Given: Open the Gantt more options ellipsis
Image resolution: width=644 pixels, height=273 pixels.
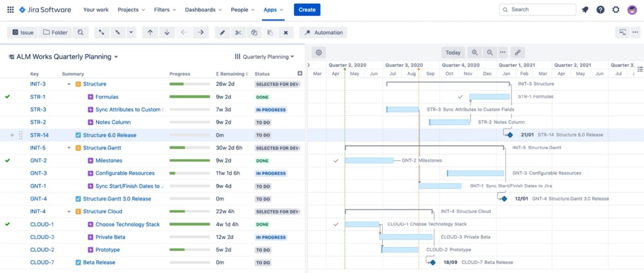Looking at the screenshot, I should pos(503,52).
